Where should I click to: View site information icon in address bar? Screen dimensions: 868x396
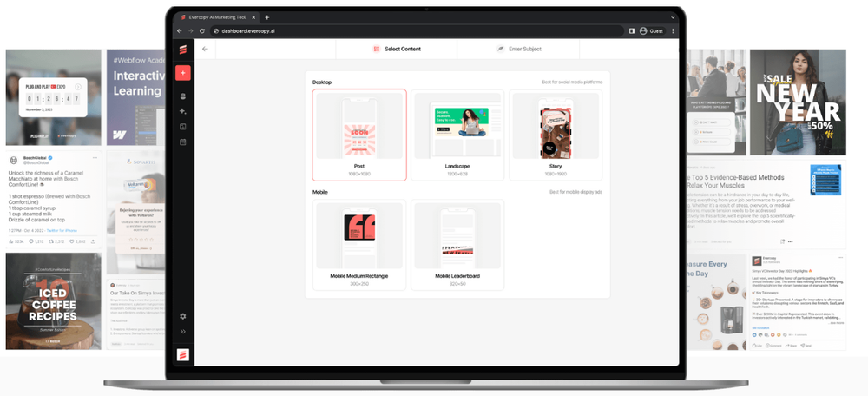(216, 31)
